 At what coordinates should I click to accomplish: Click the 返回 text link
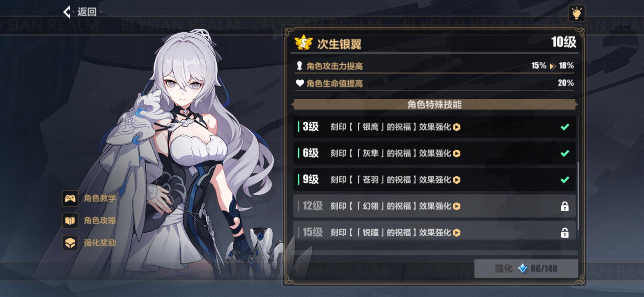tap(87, 12)
